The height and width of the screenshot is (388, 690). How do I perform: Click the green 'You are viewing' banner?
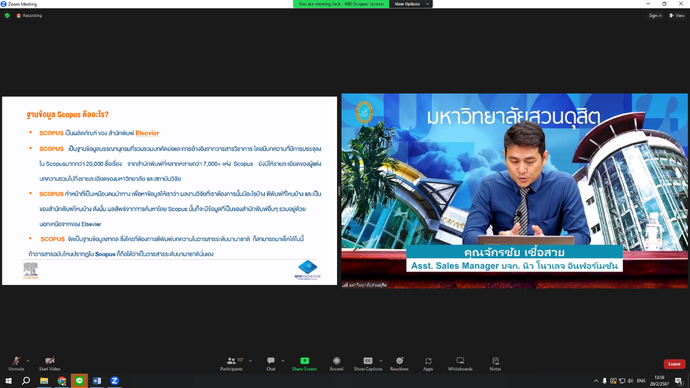[x=341, y=4]
